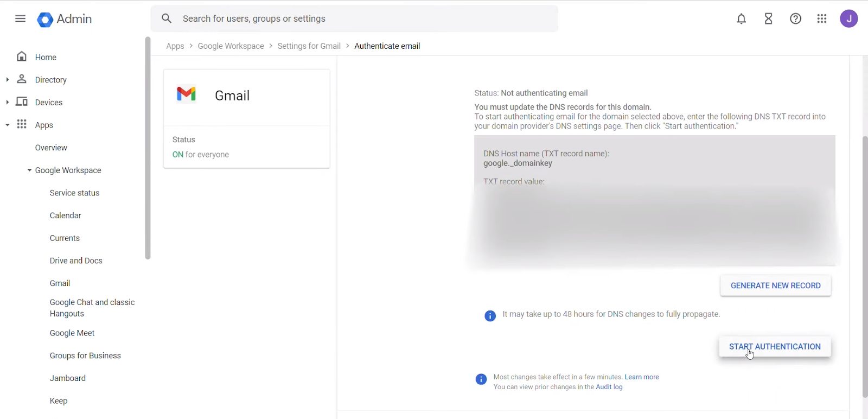Click the Gmail status card
Viewport: 868px width, 419px height.
[x=247, y=119]
